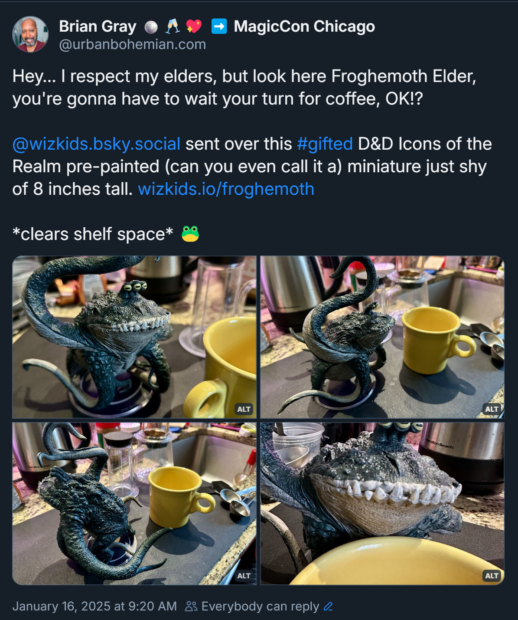Open the #gifted hashtag

tap(325, 144)
